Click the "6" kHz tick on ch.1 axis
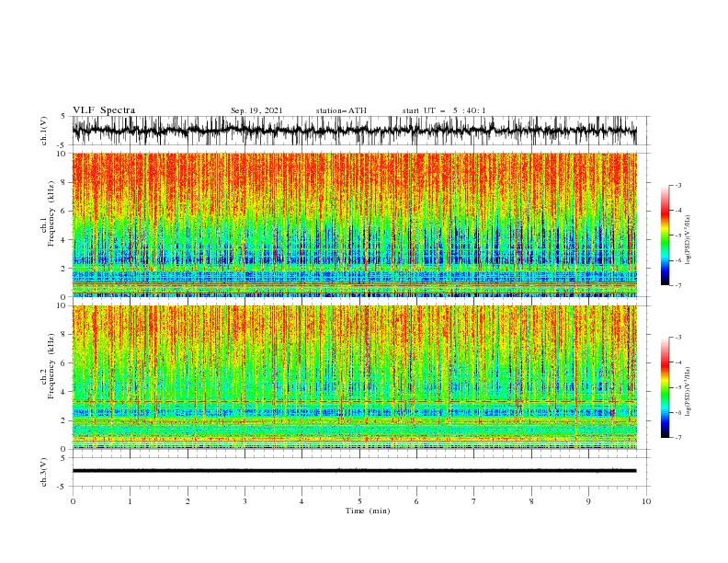Image resolution: width=728 pixels, height=563 pixels. coord(64,211)
